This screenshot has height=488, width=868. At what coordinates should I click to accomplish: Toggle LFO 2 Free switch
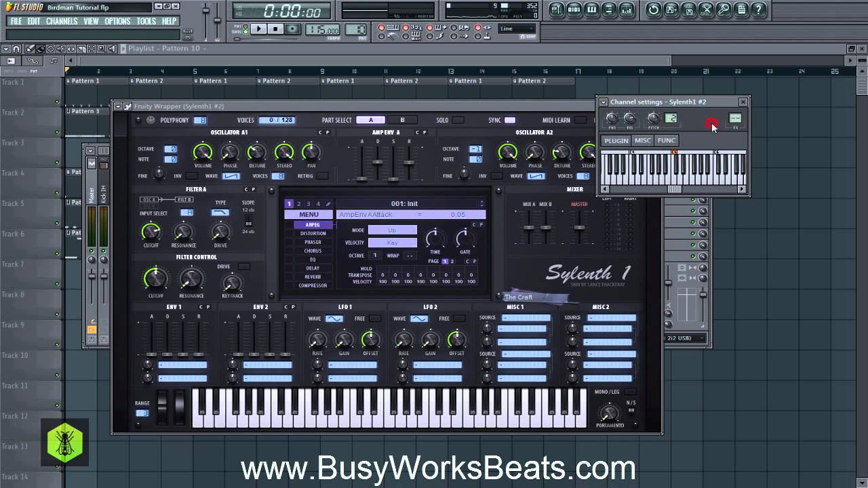(460, 319)
